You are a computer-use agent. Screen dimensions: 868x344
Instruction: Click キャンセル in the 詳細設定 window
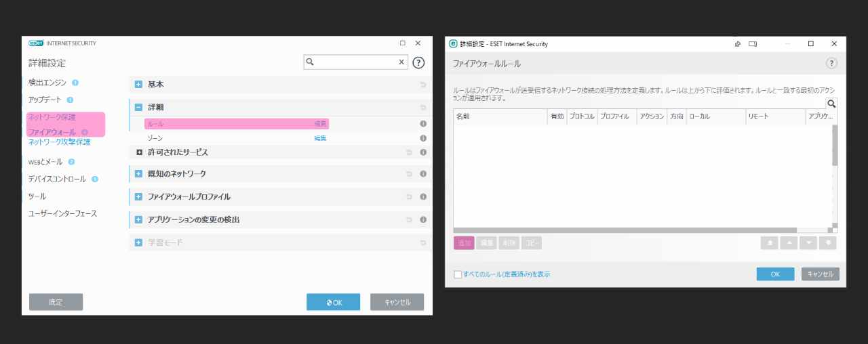(x=397, y=302)
